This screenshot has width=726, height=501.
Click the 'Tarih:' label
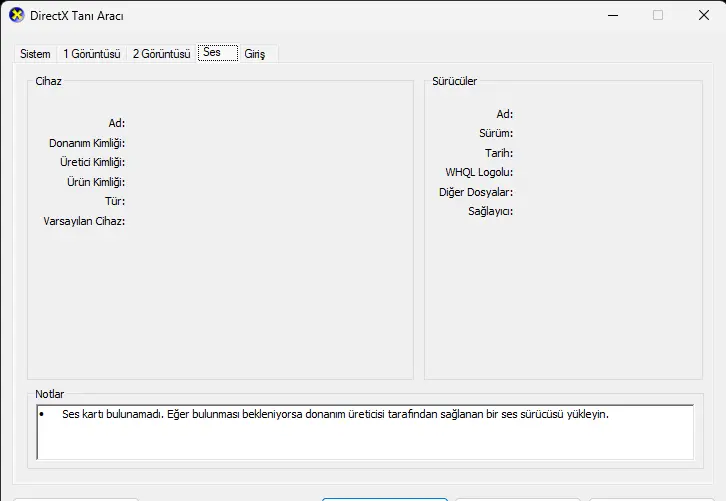[499, 153]
